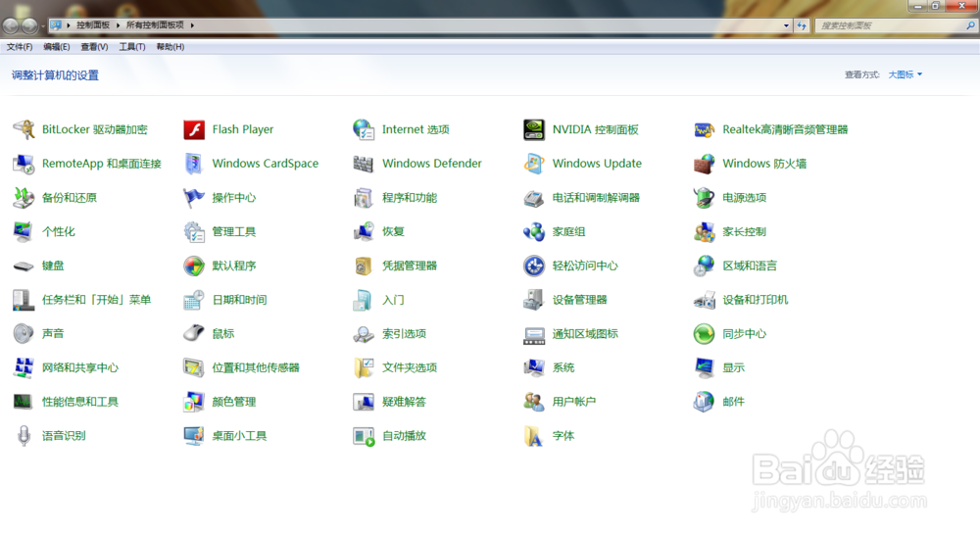Open 语音识别 microphone icon

coord(24,436)
